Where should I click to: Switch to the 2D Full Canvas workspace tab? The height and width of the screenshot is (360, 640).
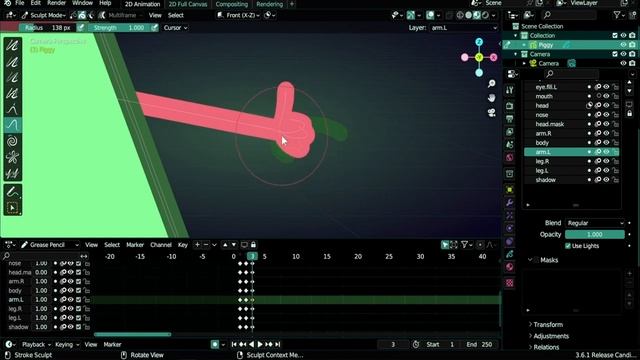point(188,4)
